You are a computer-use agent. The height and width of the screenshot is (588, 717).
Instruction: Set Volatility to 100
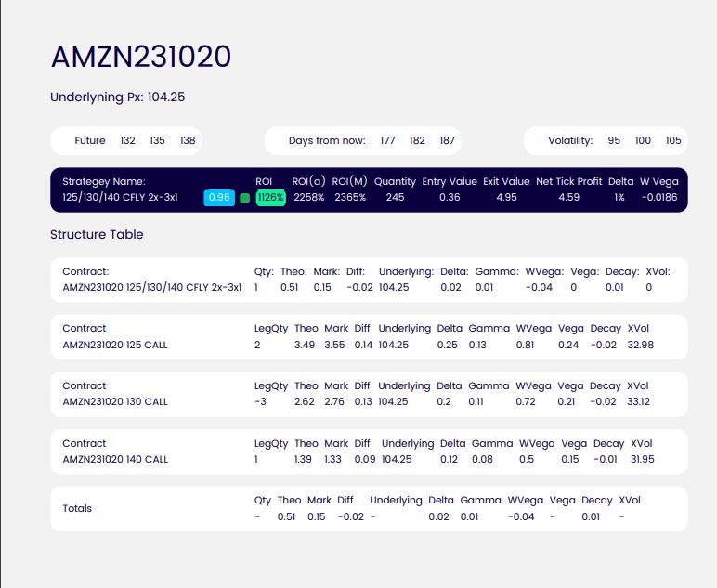(x=643, y=141)
